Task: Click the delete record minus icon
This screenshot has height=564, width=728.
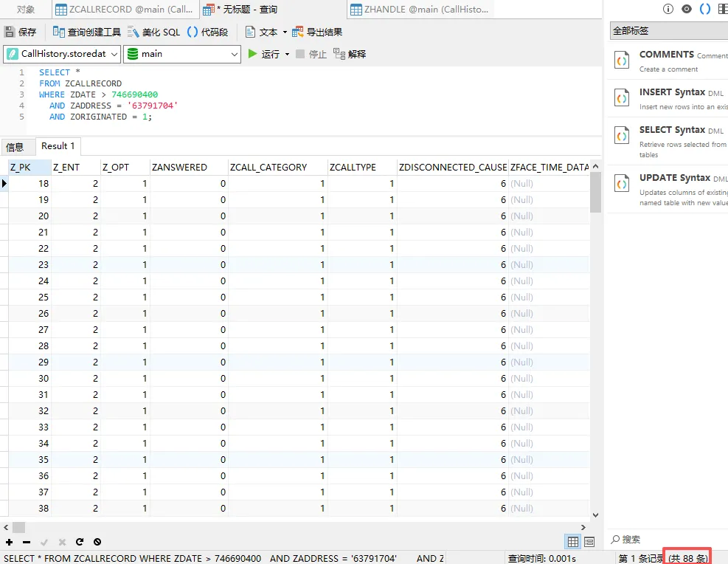Action: 27,542
